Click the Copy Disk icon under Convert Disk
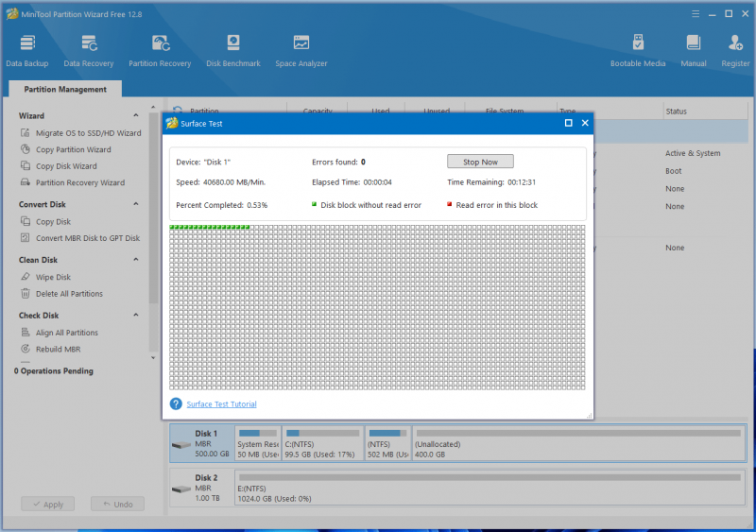The height and width of the screenshot is (532, 756). point(26,221)
